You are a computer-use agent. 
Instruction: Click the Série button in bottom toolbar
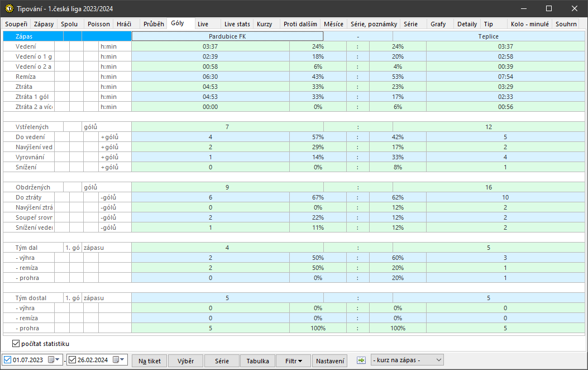(x=222, y=361)
